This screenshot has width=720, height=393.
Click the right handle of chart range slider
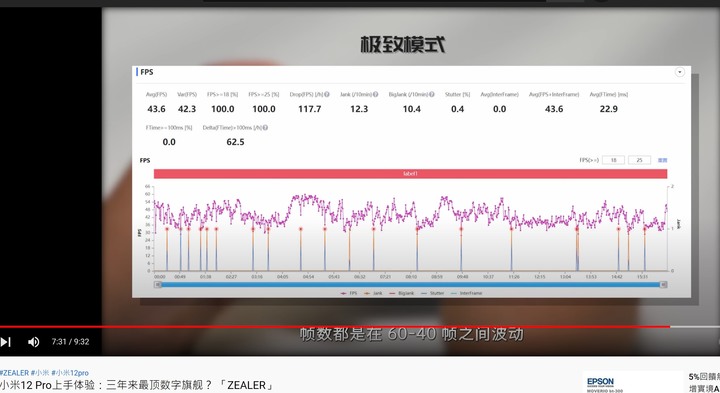pos(664,285)
